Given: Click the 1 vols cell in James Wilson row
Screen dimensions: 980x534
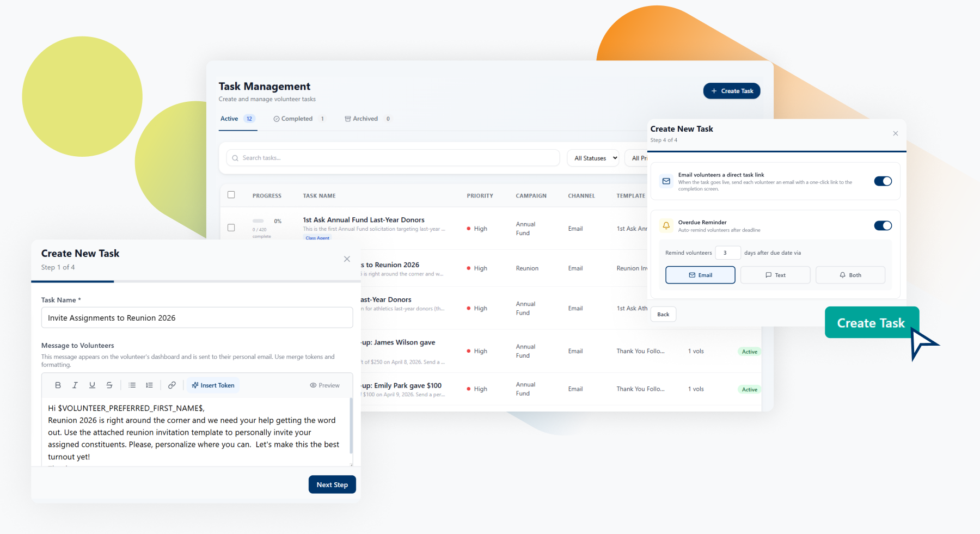Looking at the screenshot, I should tap(696, 351).
